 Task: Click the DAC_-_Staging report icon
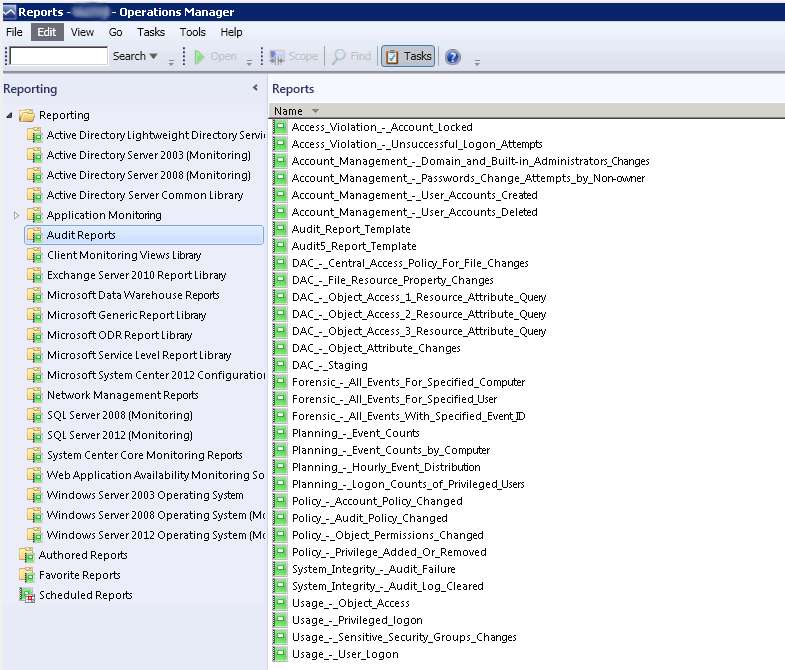tap(280, 365)
